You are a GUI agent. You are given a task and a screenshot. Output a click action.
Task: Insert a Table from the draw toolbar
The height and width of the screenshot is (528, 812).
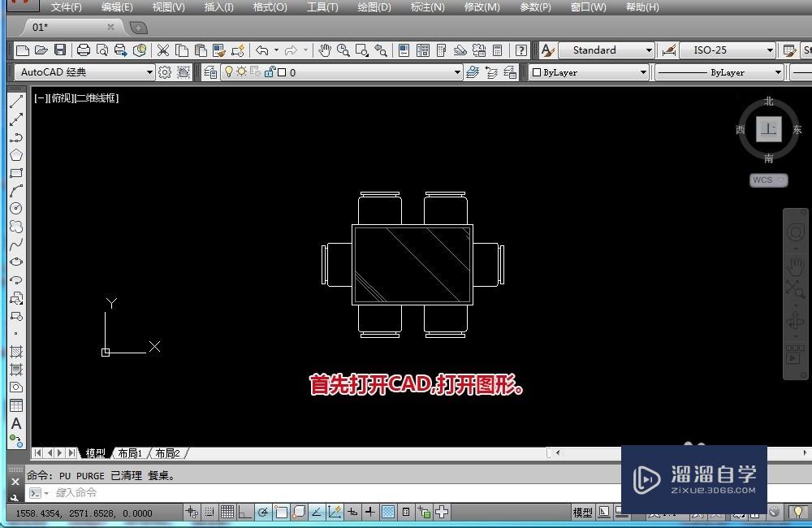(x=16, y=405)
